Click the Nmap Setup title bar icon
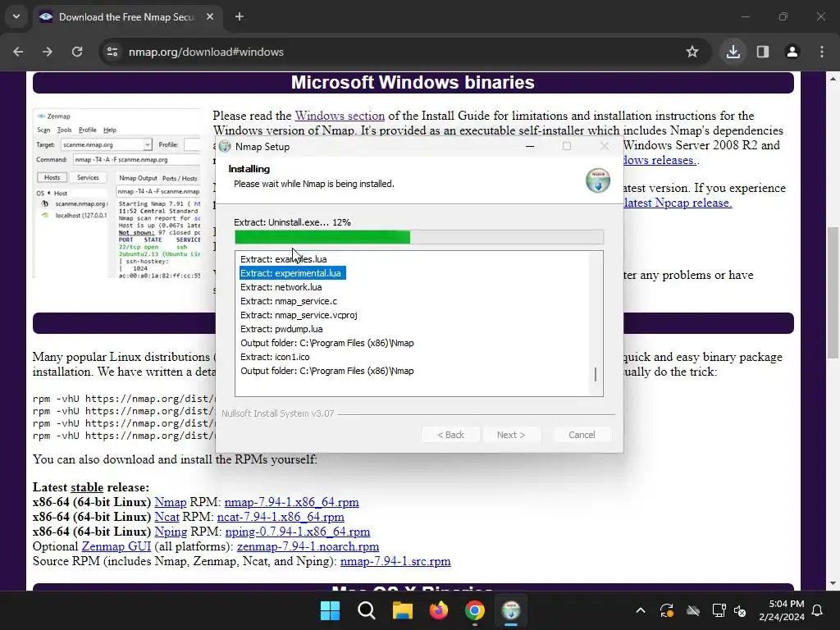The image size is (840, 630). pyautogui.click(x=226, y=146)
